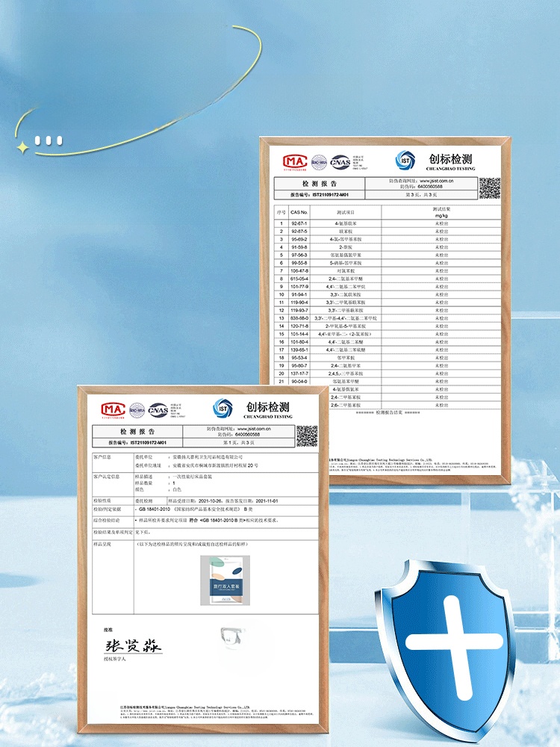Screen dimensions: 560x747
Task: Click the report number IST21109172-M01 on page 3 report
Action: [331, 195]
